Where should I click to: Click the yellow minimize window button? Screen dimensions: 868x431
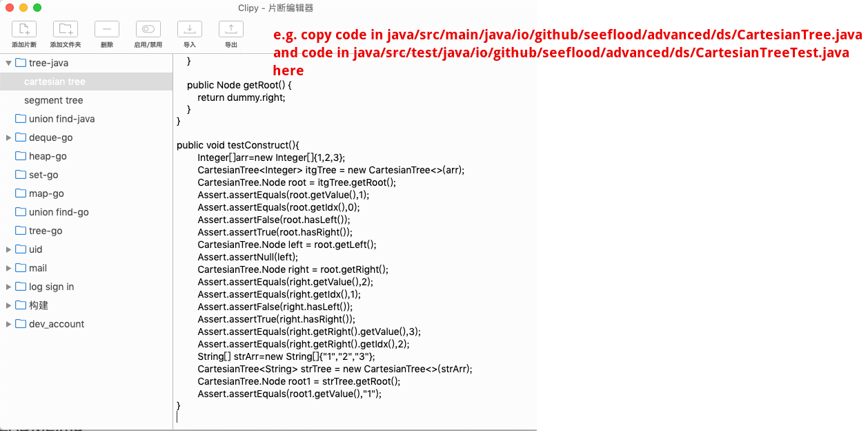(23, 8)
